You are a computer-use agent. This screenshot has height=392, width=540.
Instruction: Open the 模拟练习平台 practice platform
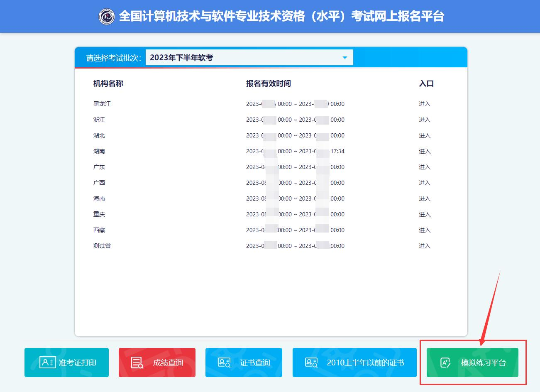(x=472, y=363)
